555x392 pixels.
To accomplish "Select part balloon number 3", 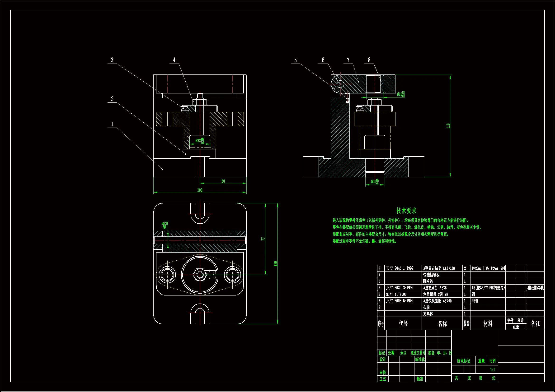I will [x=112, y=60].
